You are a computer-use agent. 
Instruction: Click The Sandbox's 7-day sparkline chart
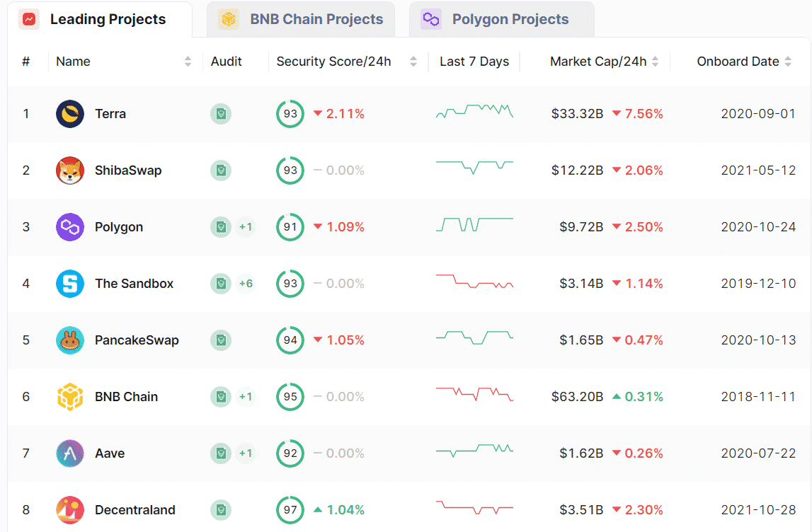(474, 281)
